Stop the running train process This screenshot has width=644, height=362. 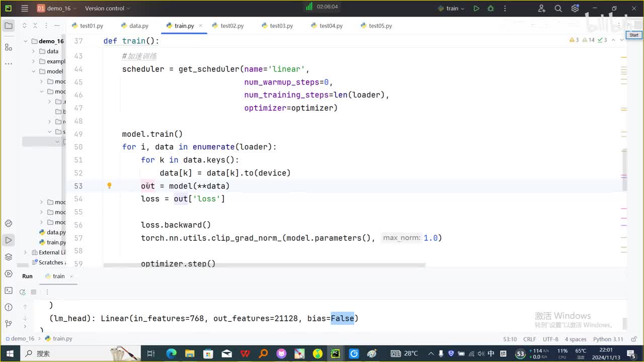coord(34,292)
